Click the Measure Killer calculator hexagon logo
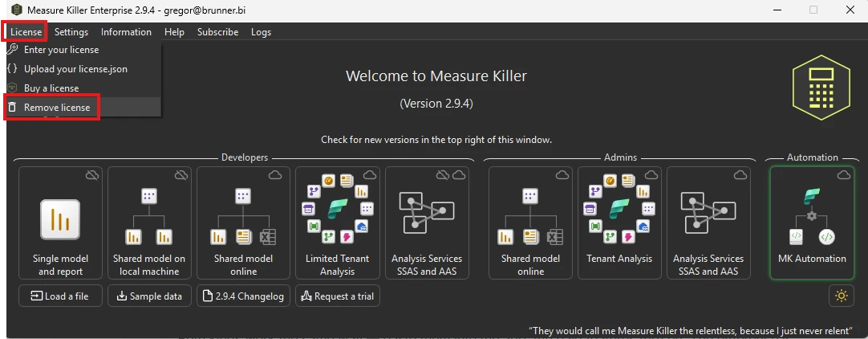Image resolution: width=868 pixels, height=339 pixels. (821, 88)
